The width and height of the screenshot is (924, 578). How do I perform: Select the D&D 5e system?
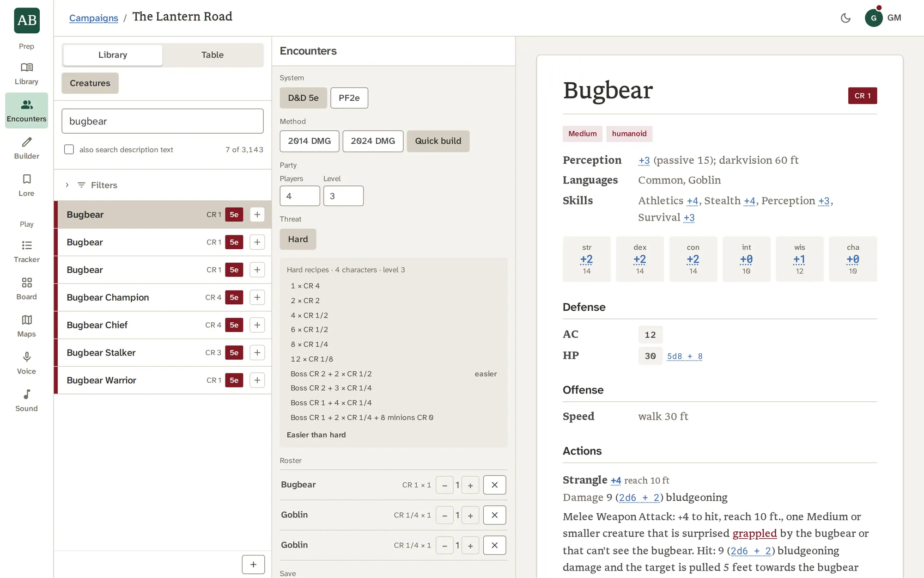(x=303, y=98)
